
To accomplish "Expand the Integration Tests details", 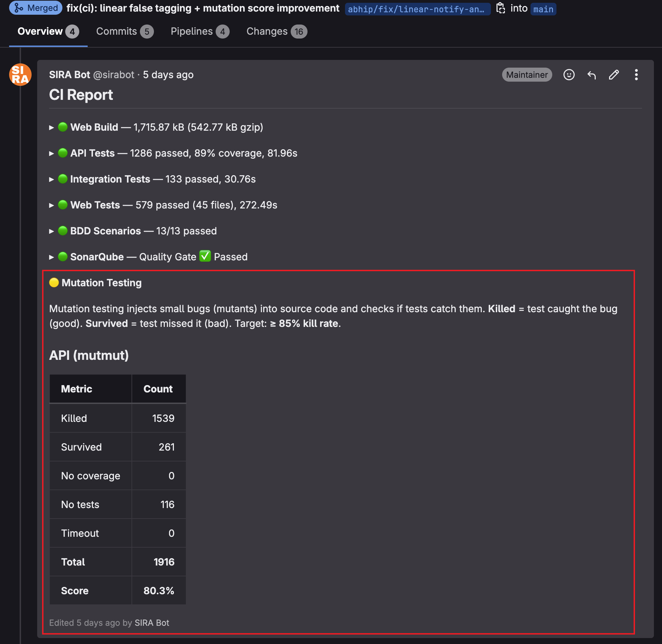I will click(51, 179).
